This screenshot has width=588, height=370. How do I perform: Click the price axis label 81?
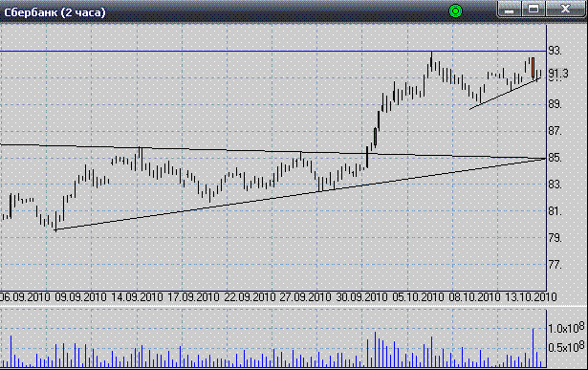(x=555, y=211)
